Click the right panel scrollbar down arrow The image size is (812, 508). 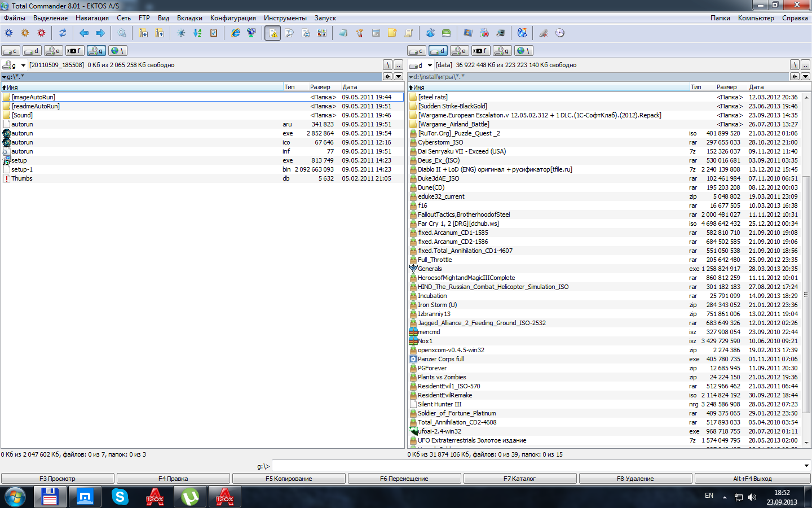tap(806, 443)
